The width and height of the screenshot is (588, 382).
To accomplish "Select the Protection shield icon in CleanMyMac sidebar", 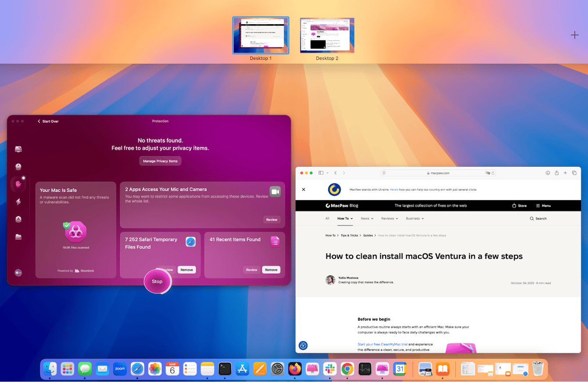I will pos(18,184).
